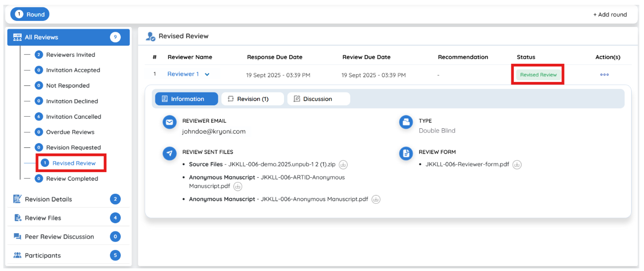Select the Round 1 tab

click(x=30, y=14)
